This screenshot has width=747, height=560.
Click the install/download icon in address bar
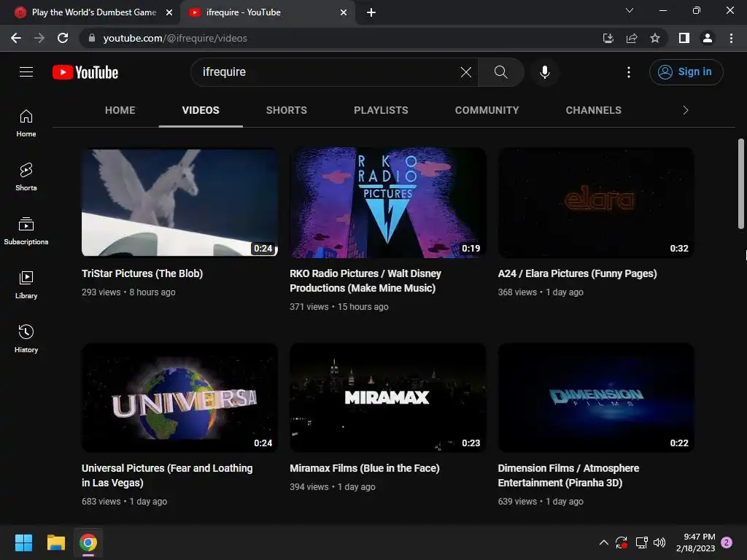click(x=608, y=38)
